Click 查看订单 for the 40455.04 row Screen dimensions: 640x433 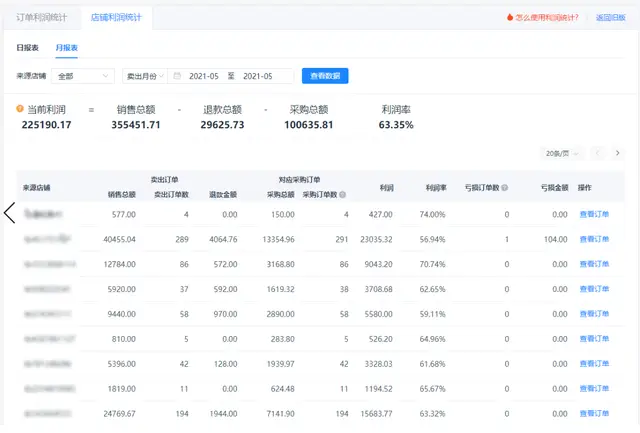[594, 239]
